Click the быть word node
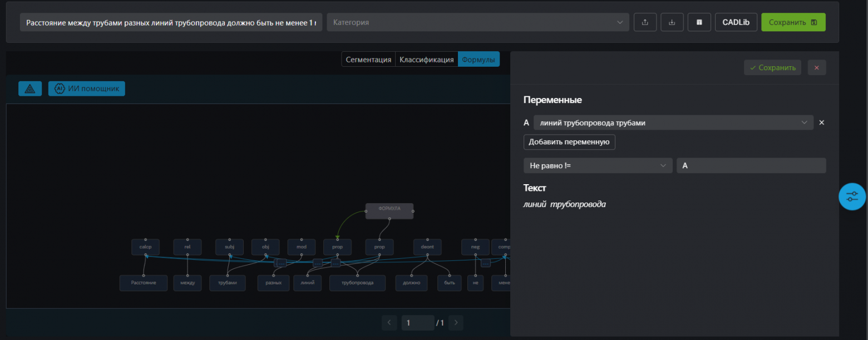868x340 pixels. [450, 283]
